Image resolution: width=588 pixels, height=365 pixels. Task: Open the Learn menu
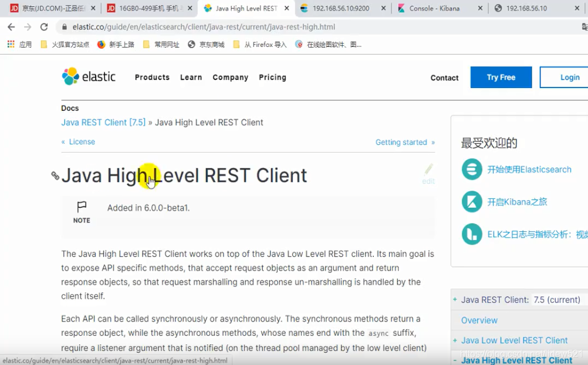[191, 77]
